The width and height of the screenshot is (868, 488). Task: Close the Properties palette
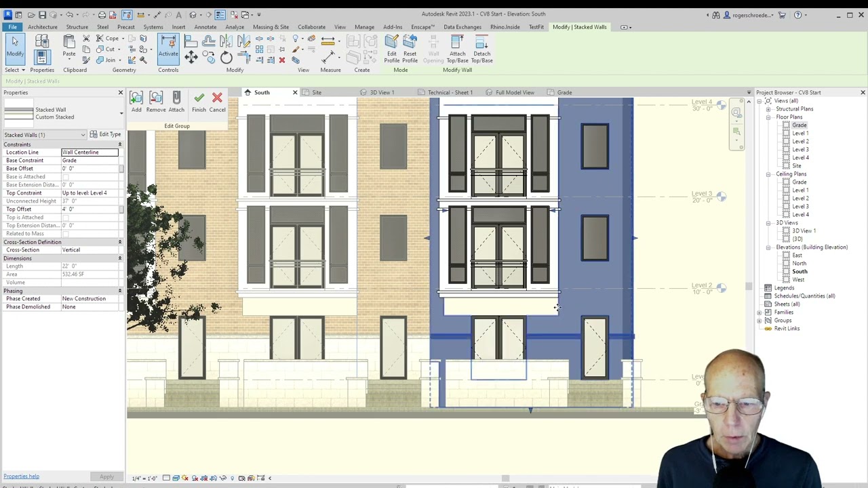tap(121, 92)
